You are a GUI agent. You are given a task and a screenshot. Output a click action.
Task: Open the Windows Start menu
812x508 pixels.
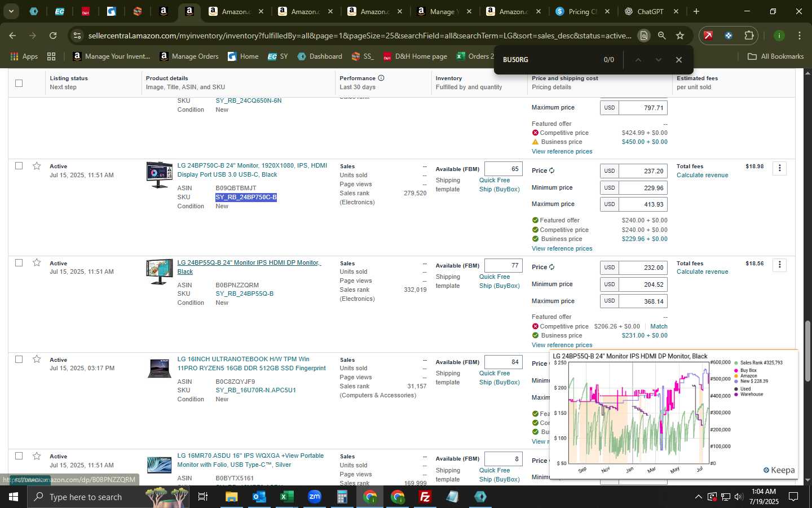14,497
